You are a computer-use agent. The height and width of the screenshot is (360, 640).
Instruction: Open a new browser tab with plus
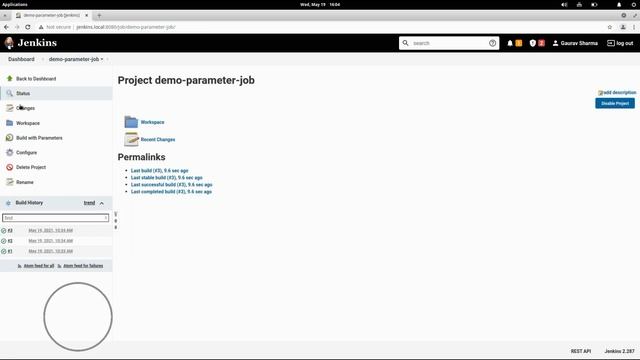tap(99, 16)
